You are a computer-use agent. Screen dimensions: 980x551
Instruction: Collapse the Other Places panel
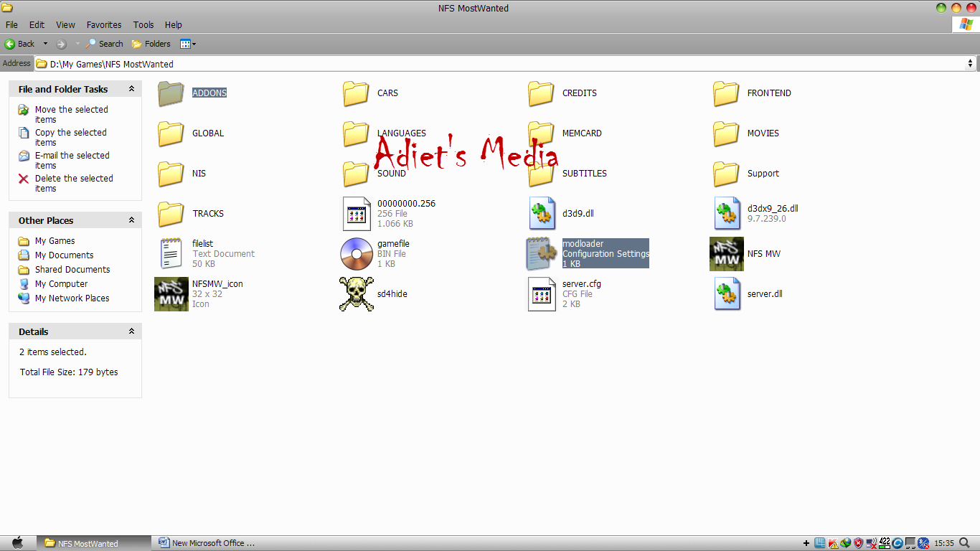131,220
